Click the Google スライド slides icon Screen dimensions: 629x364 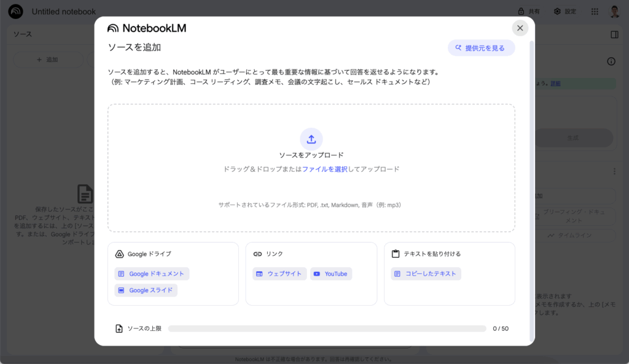click(x=121, y=290)
